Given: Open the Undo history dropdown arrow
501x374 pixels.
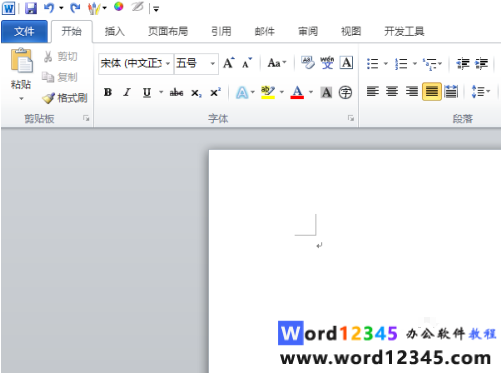Looking at the screenshot, I should click(x=61, y=8).
